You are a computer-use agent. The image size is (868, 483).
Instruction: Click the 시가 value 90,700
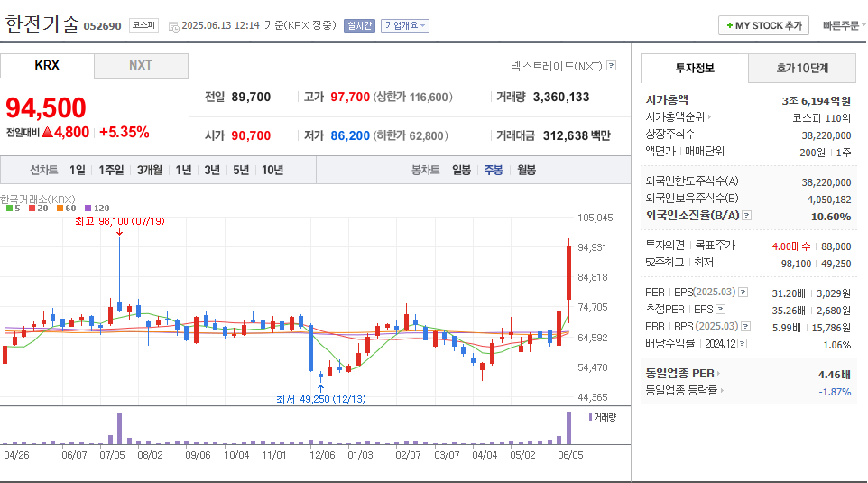coord(251,135)
